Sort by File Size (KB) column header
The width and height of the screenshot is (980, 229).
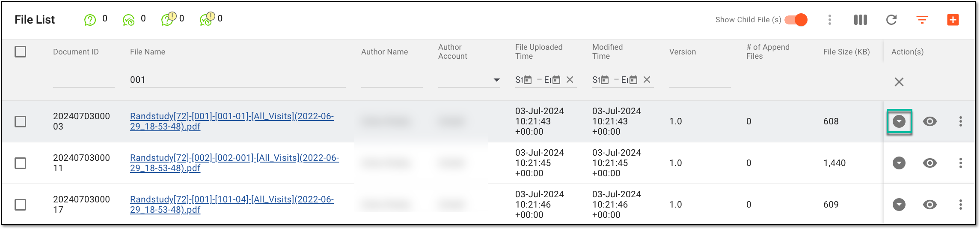[x=846, y=52]
